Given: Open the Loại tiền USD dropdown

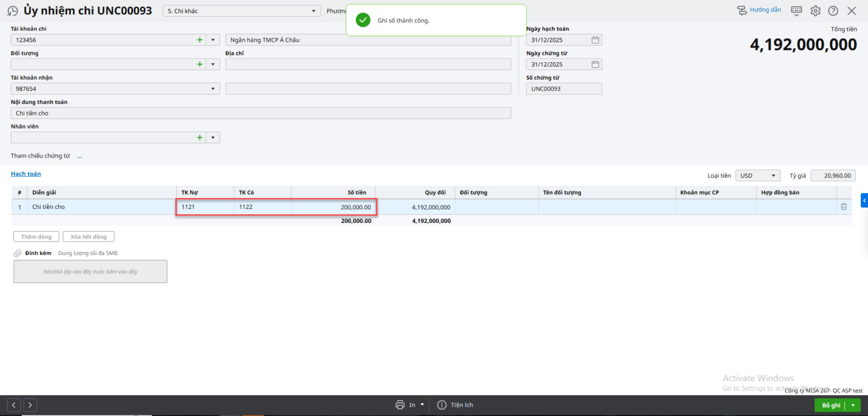Looking at the screenshot, I should pyautogui.click(x=773, y=176).
